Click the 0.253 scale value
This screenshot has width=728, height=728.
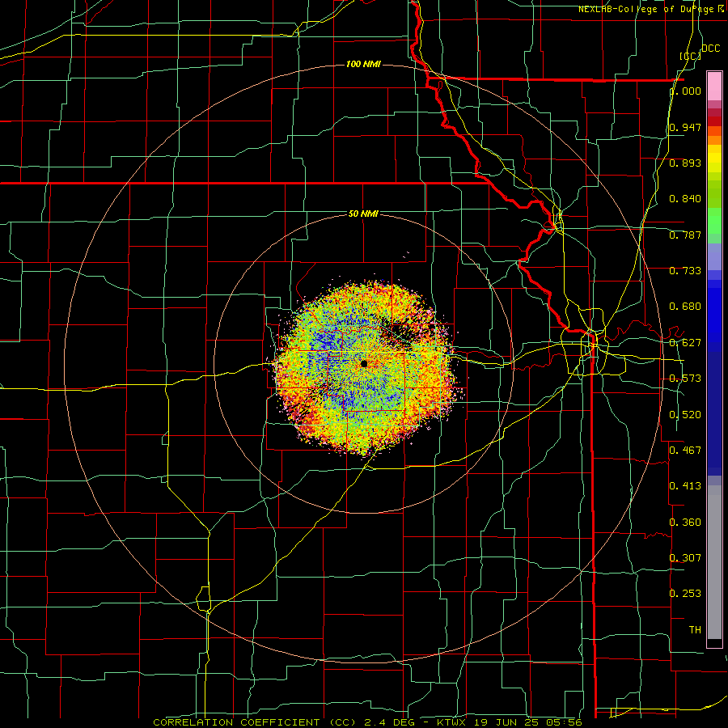[x=685, y=594]
